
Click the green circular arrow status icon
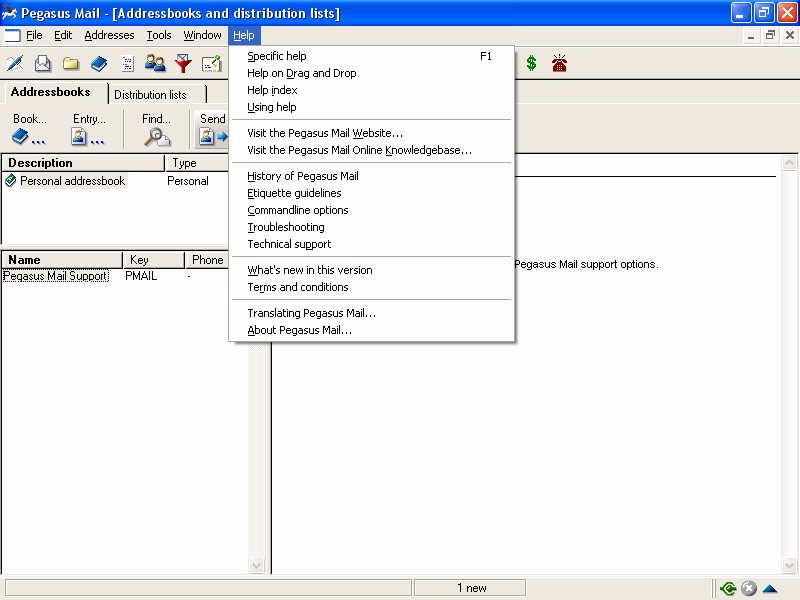coord(728,588)
